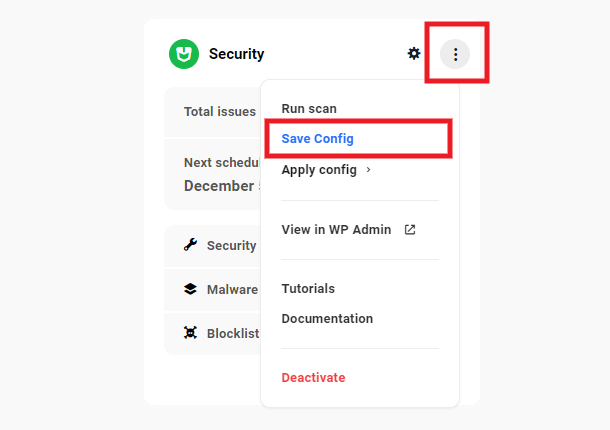Click the three-dot more options button
Image resolution: width=610 pixels, height=430 pixels.
(x=455, y=54)
